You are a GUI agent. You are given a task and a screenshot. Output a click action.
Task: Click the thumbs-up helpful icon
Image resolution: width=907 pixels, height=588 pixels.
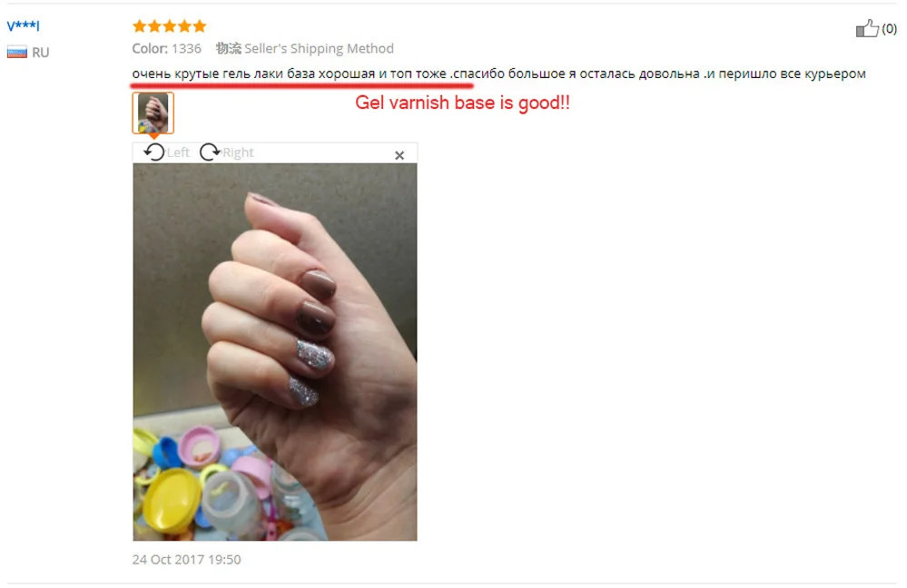[x=867, y=28]
